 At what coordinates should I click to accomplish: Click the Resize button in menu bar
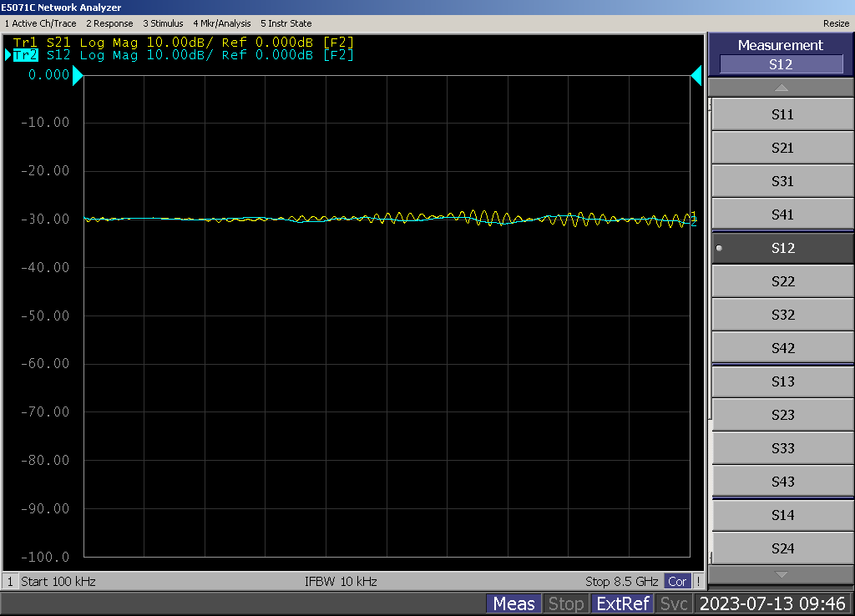(x=836, y=23)
